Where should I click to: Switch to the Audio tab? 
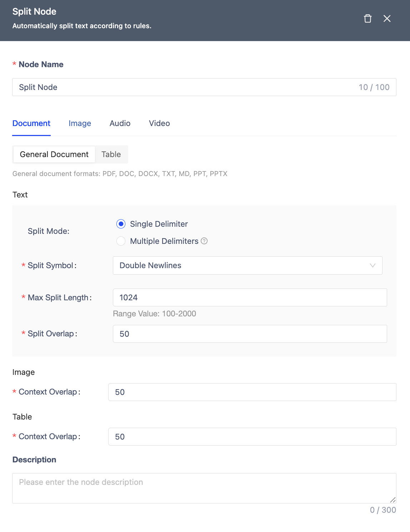pos(120,123)
